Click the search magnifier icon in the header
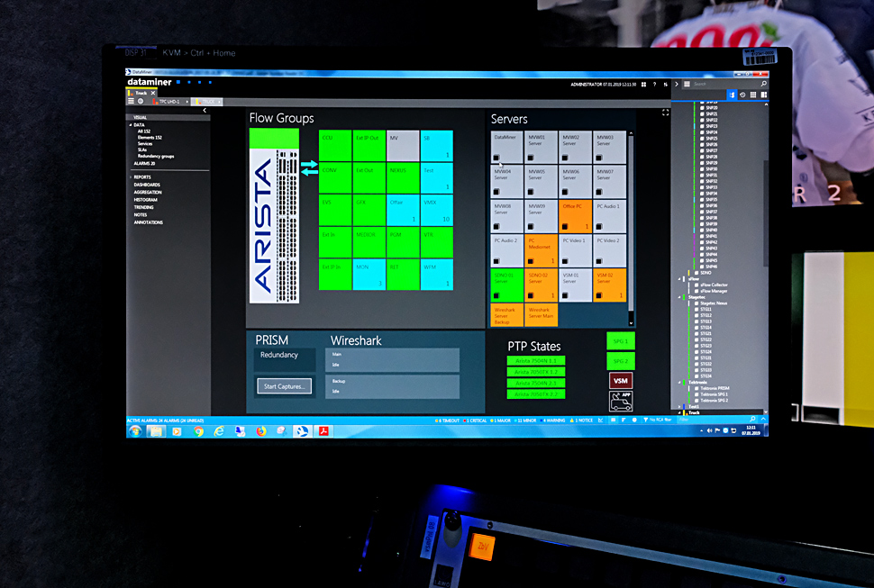874x588 pixels. (x=764, y=84)
